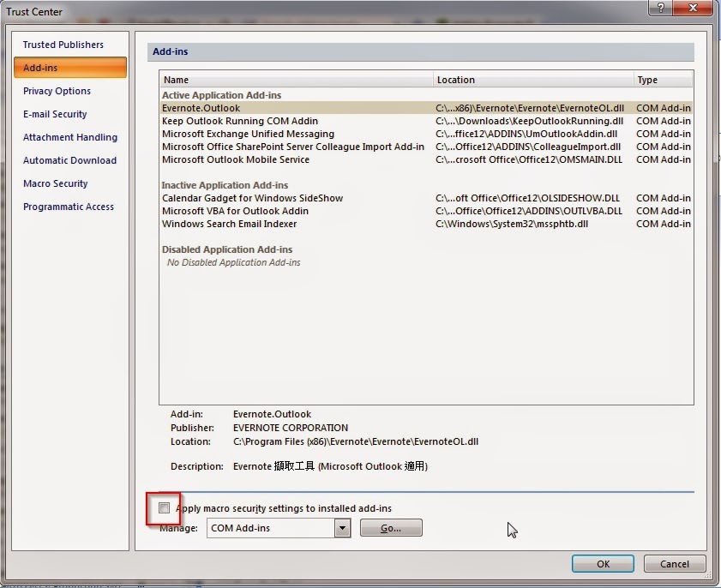Click the ColleagueImport.dll location cell
721x588 pixels.
(x=528, y=147)
